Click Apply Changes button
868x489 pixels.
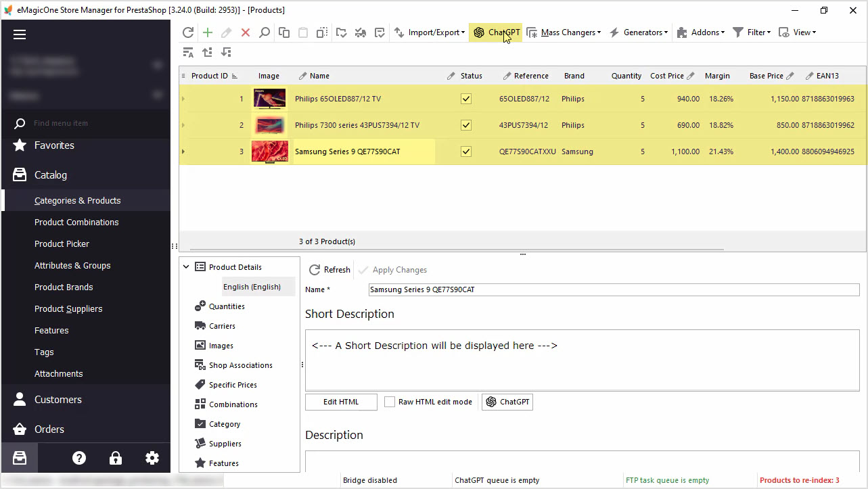pyautogui.click(x=392, y=270)
